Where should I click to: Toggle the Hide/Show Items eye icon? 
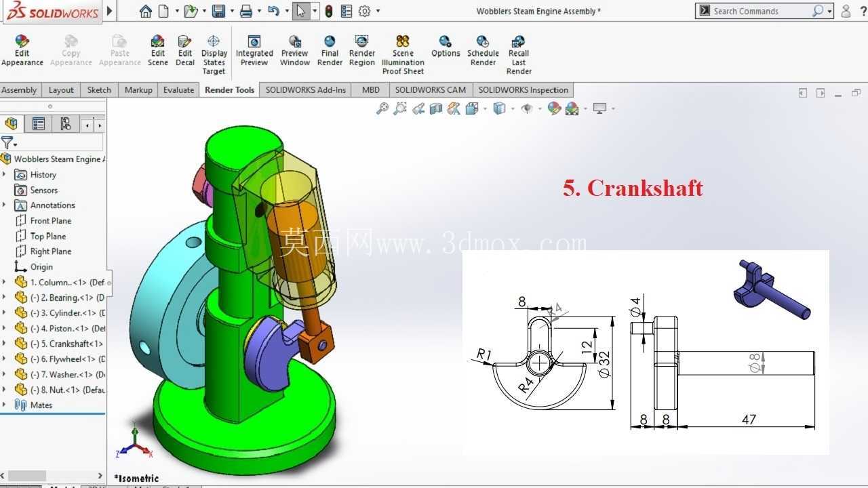click(527, 108)
